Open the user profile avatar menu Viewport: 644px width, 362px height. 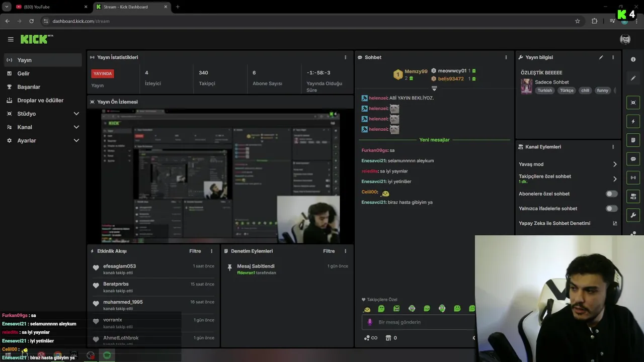click(x=625, y=39)
